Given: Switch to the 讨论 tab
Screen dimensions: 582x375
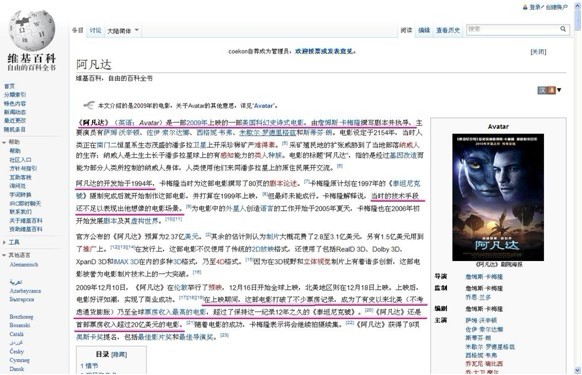Looking at the screenshot, I should [95, 30].
